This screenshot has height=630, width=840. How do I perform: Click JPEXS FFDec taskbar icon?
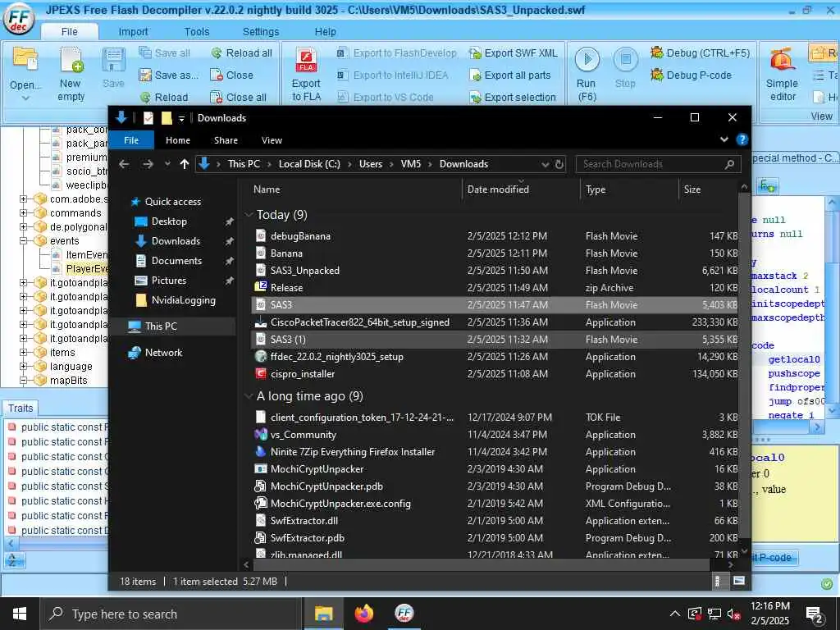click(x=404, y=614)
